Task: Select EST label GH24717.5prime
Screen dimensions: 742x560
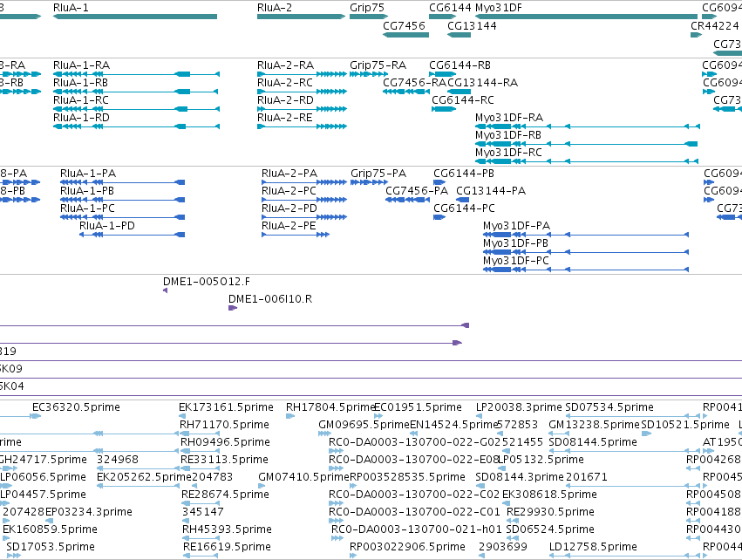Action: click(43, 460)
